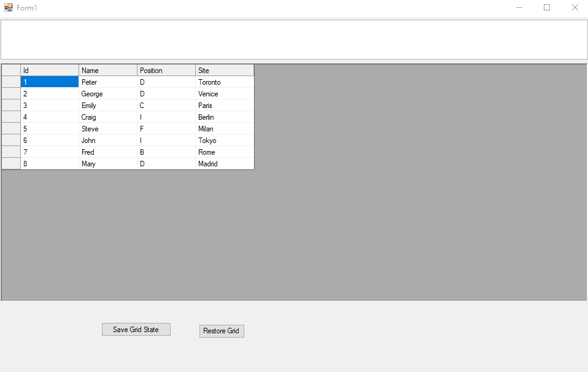
Task: Select the Id cell containing 2
Action: pos(50,93)
